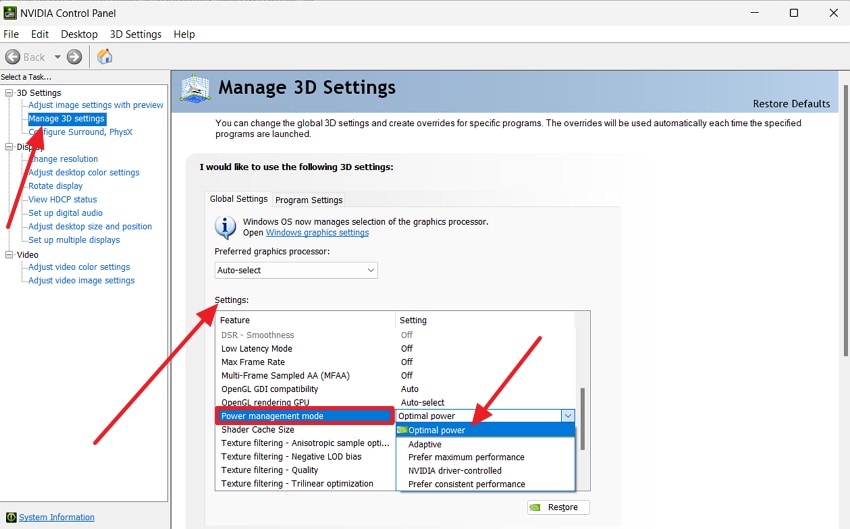Select Power management mode feature row

306,416
